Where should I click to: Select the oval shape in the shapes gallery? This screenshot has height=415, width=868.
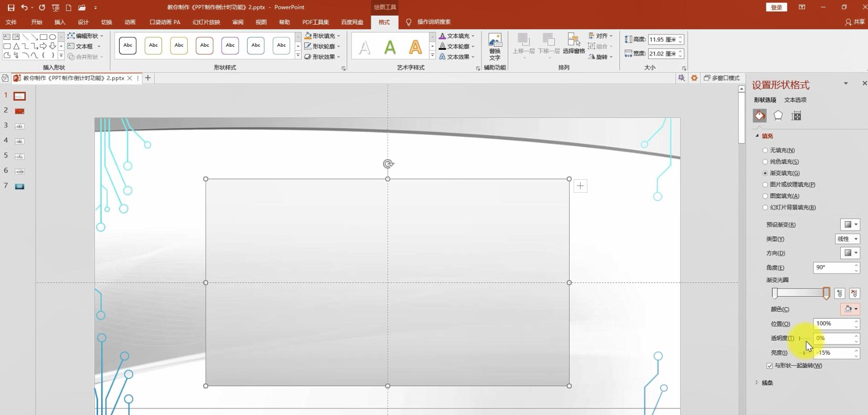pyautogui.click(x=52, y=37)
